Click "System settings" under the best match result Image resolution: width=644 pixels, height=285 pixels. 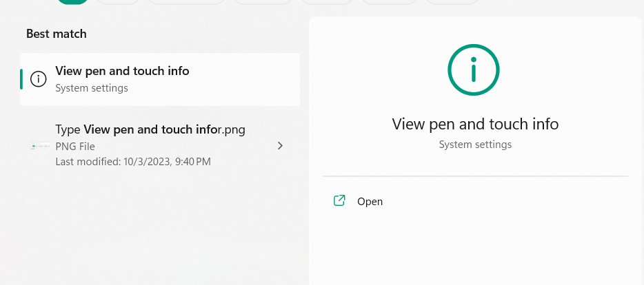pos(92,88)
